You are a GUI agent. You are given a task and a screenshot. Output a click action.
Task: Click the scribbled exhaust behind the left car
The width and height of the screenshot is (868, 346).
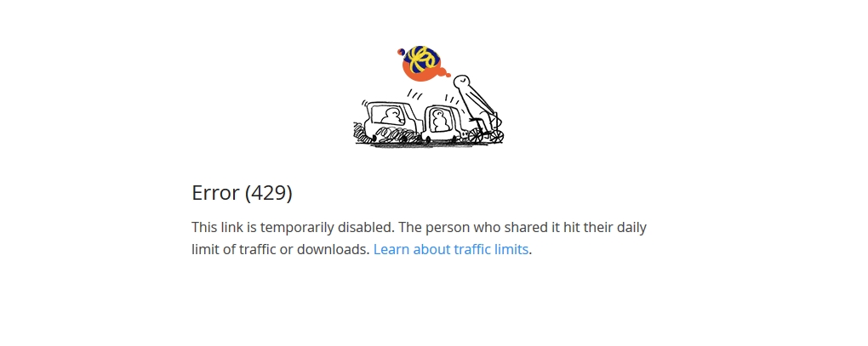pyautogui.click(x=362, y=133)
